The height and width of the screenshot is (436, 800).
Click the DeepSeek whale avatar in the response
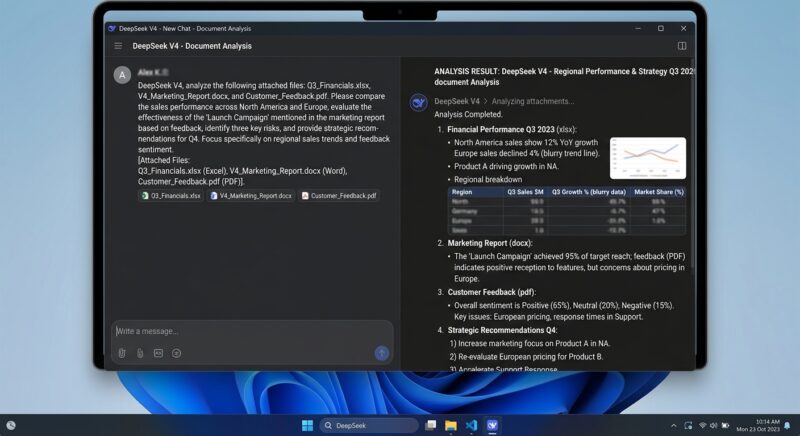tap(418, 102)
